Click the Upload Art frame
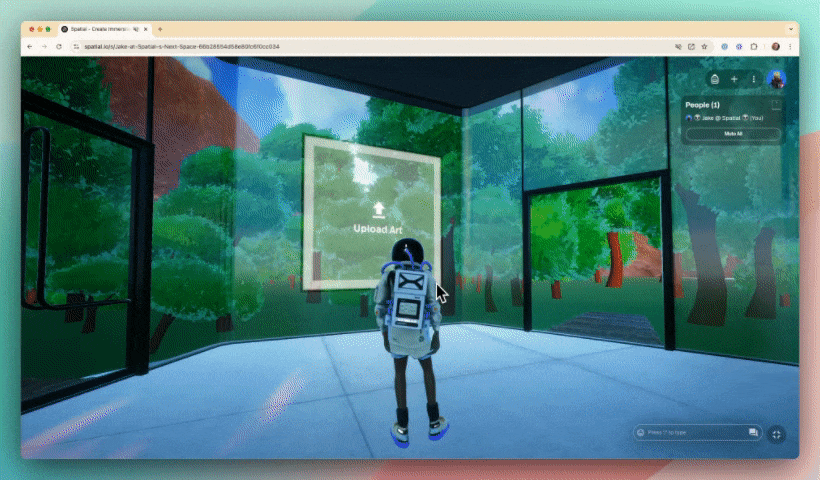The width and height of the screenshot is (820, 480). point(372,212)
